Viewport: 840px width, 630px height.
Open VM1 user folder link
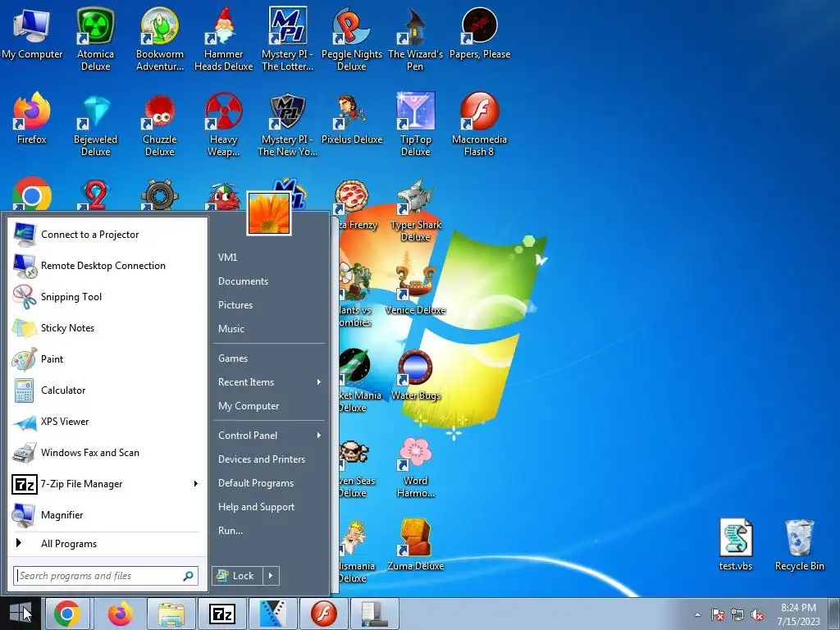tap(270, 257)
